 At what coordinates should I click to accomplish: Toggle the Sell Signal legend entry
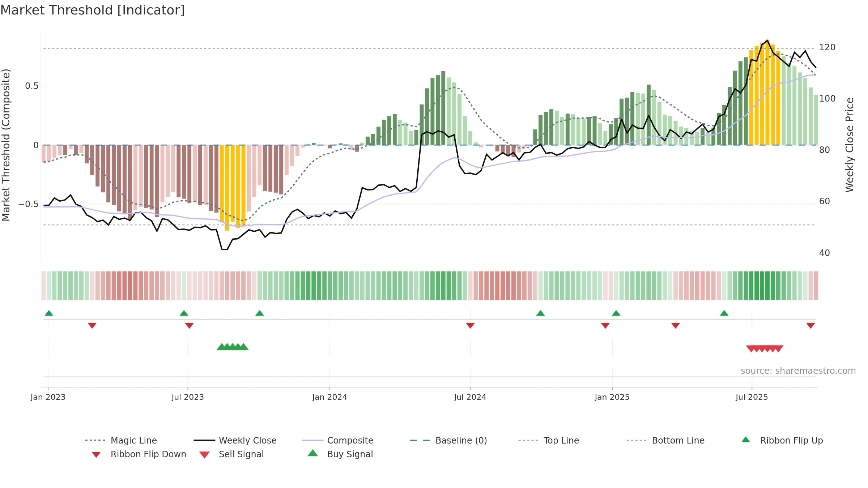(x=231, y=454)
